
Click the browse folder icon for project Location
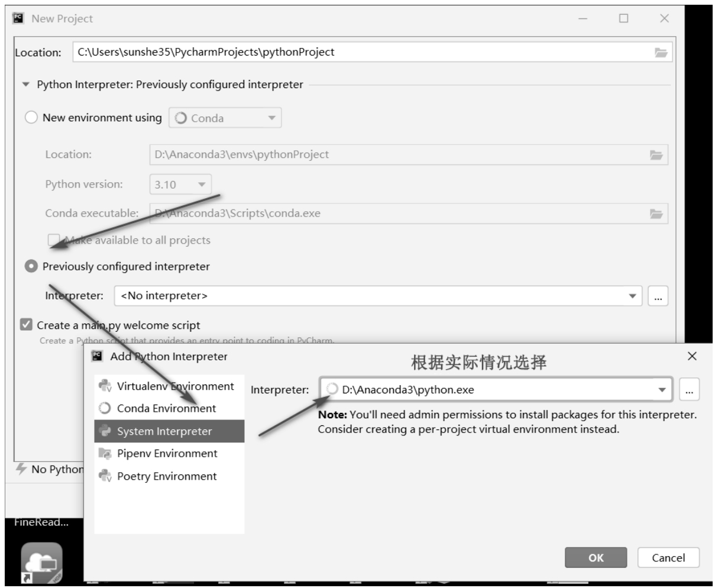pyautogui.click(x=661, y=52)
